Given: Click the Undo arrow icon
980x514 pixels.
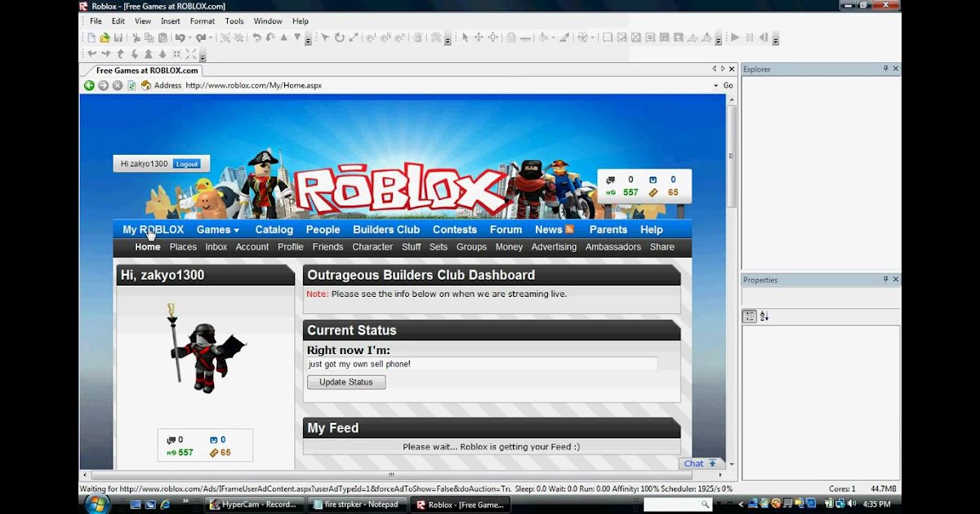Looking at the screenshot, I should (x=180, y=38).
